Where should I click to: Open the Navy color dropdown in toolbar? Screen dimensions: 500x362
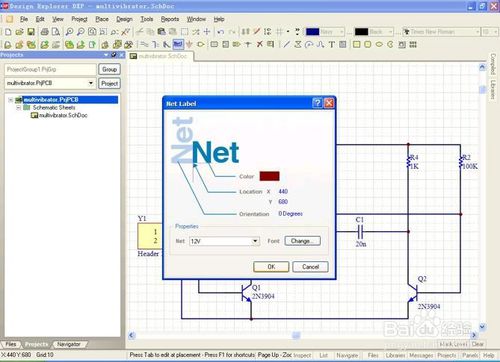[x=342, y=32]
